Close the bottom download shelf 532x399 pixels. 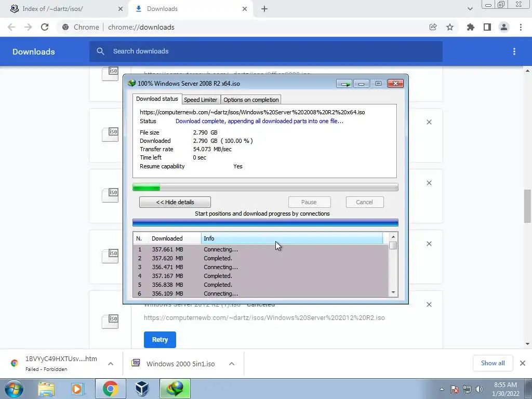523,363
